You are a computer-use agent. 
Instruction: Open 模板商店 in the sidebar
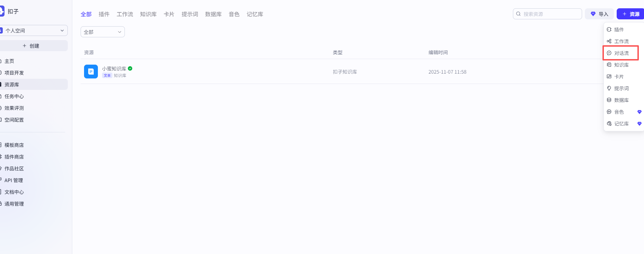click(x=33, y=145)
